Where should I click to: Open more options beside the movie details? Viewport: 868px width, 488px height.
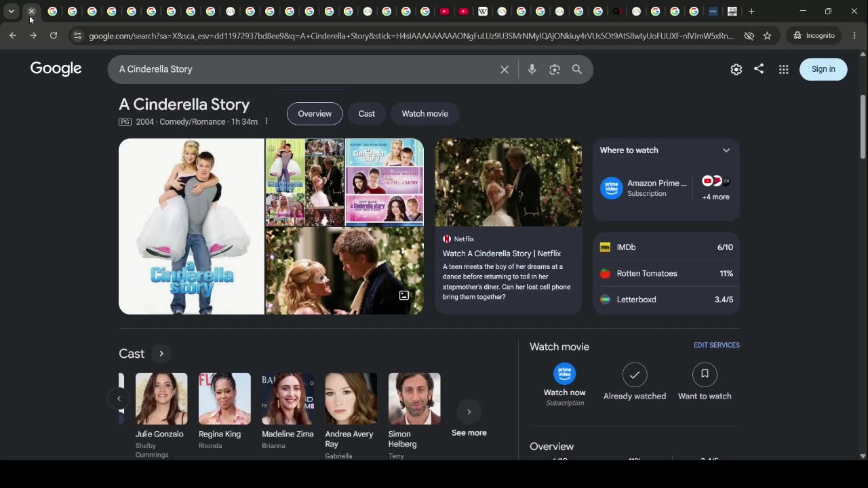pos(267,121)
